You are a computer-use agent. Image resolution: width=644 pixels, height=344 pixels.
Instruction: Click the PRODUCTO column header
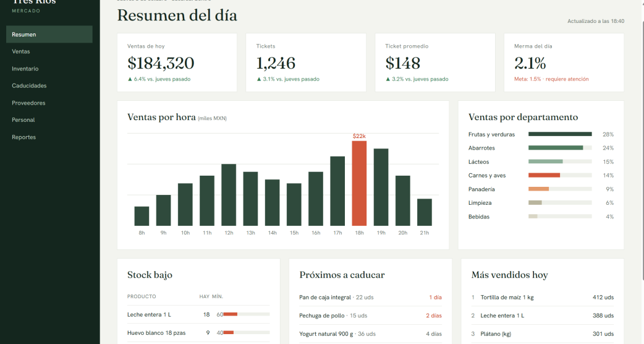[142, 296]
